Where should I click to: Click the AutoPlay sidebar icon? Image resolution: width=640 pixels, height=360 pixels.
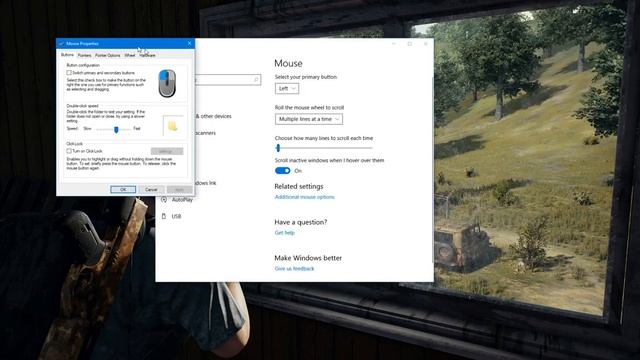[x=164, y=200]
